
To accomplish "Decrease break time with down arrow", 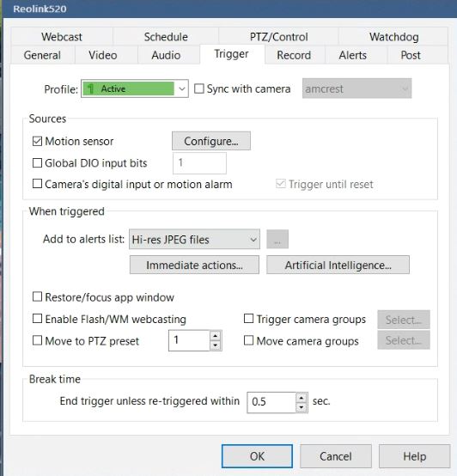I will [301, 407].
